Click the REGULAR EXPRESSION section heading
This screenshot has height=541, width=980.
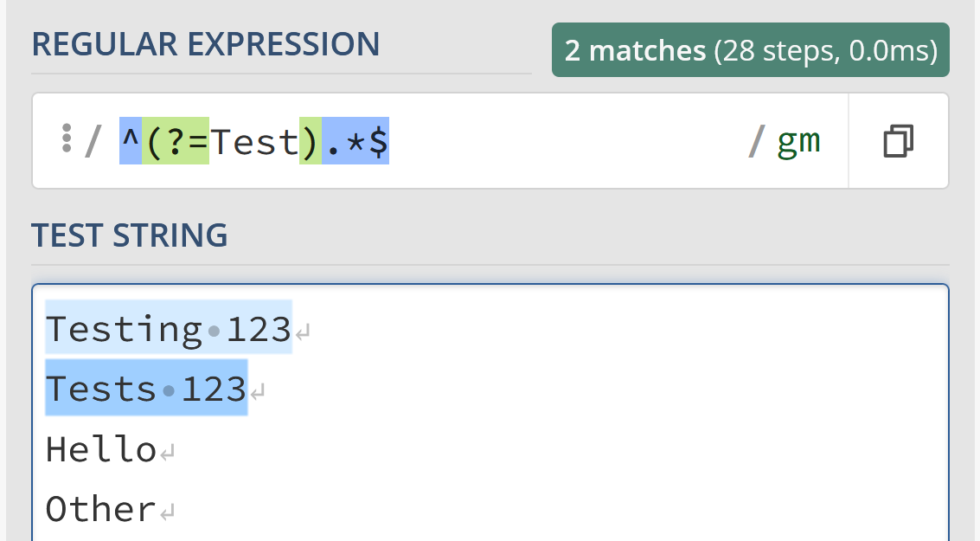206,43
